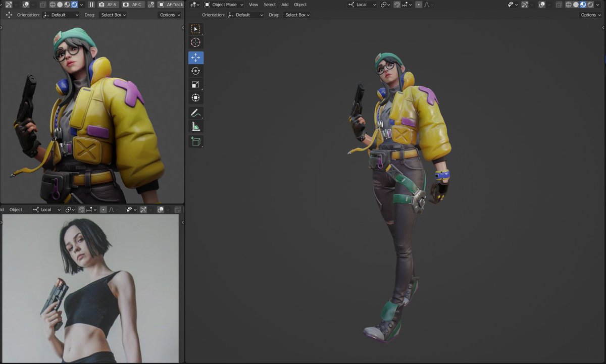Select the Move tool in toolbar

[x=196, y=58]
